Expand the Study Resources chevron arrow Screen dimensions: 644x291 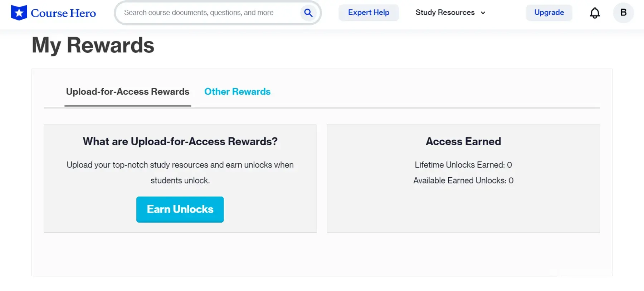click(x=483, y=13)
